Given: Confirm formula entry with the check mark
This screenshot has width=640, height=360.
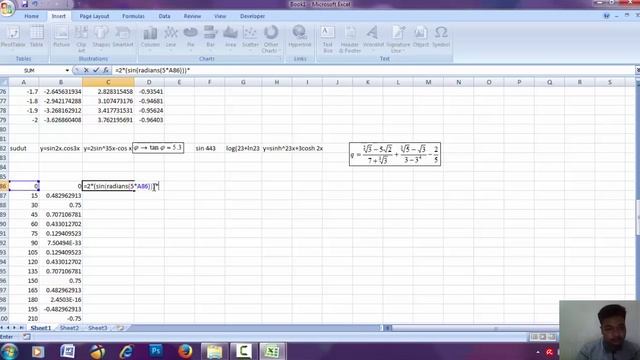Looking at the screenshot, I should pyautogui.click(x=96, y=70).
